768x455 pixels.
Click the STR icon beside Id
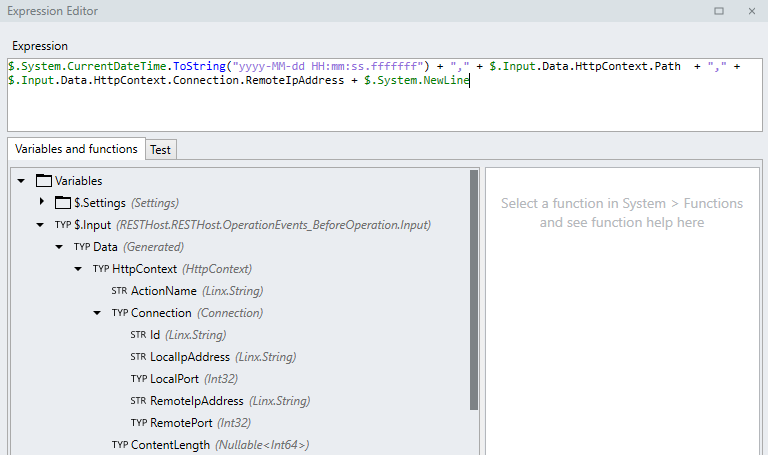click(x=139, y=335)
